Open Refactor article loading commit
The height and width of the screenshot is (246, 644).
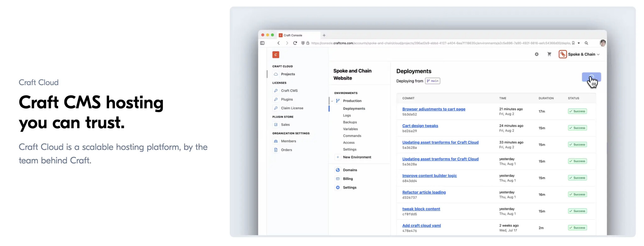(424, 192)
